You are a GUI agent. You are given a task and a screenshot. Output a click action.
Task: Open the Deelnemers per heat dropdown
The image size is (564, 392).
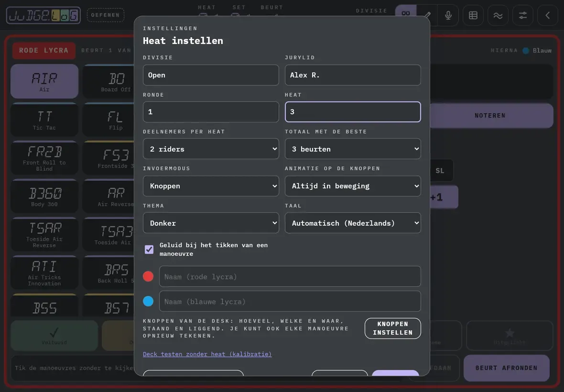click(211, 149)
